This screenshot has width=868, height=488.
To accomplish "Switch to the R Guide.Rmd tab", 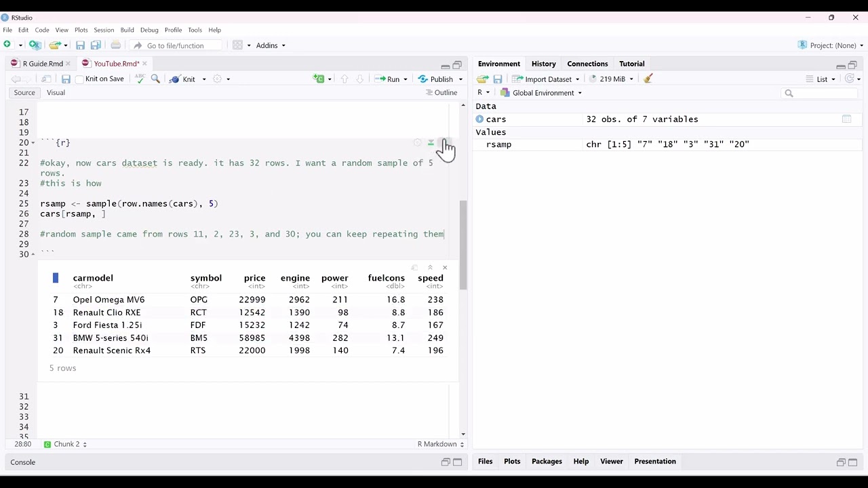I will pyautogui.click(x=42, y=64).
